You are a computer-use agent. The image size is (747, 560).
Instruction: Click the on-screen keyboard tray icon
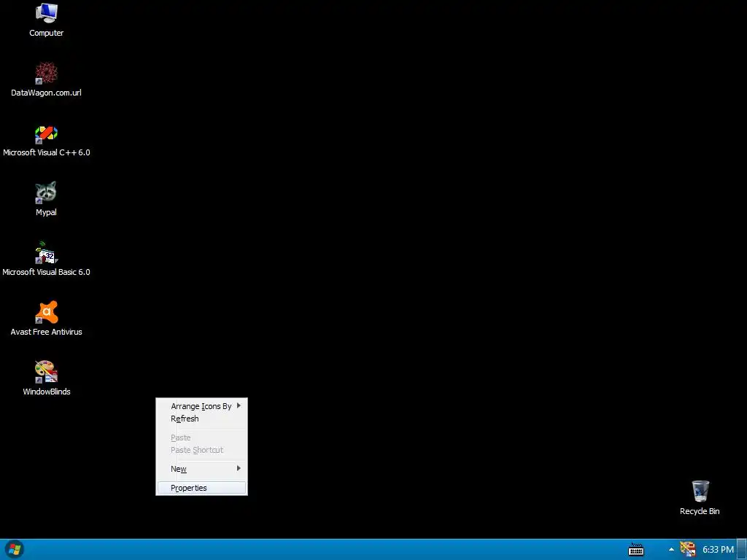point(636,549)
